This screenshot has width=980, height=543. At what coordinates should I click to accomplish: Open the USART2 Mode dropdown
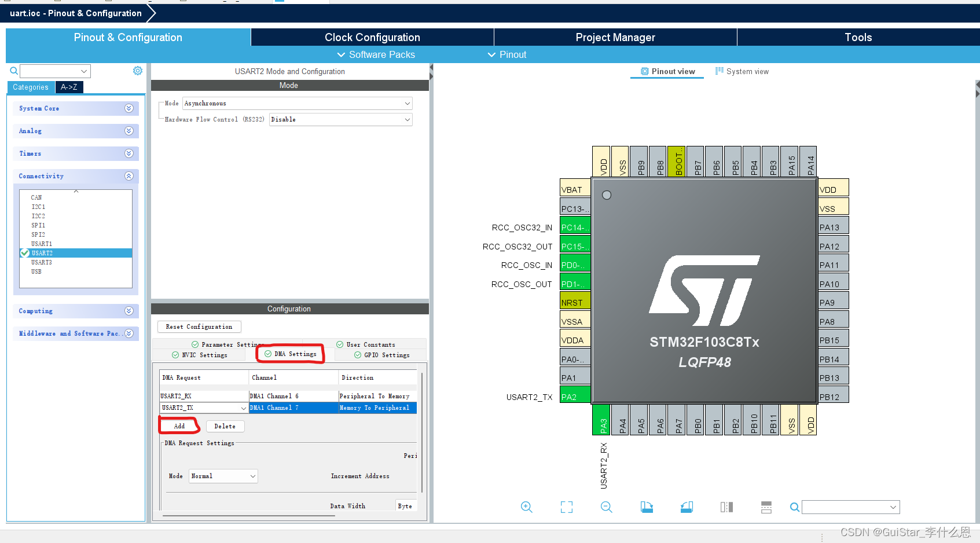click(298, 103)
